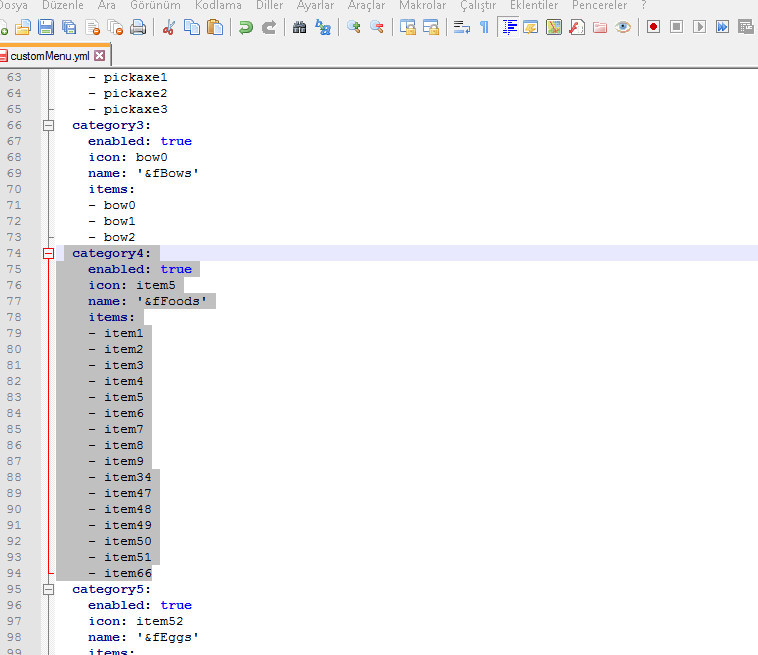758x655 pixels.
Task: Print the document
Action: click(138, 27)
